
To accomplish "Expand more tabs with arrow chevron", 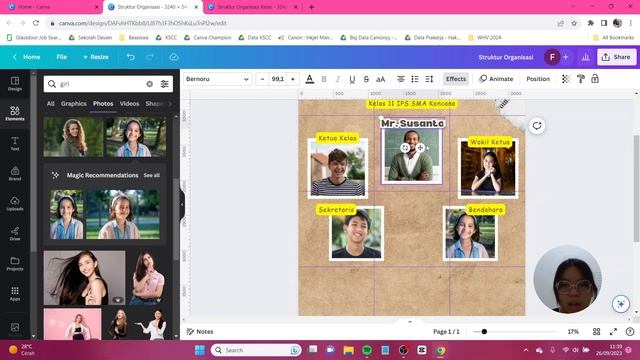I will [x=170, y=104].
